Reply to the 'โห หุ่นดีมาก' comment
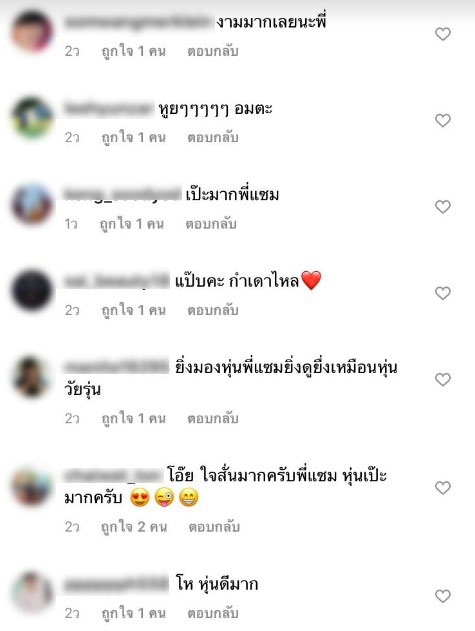The image size is (475, 631). pos(213,613)
